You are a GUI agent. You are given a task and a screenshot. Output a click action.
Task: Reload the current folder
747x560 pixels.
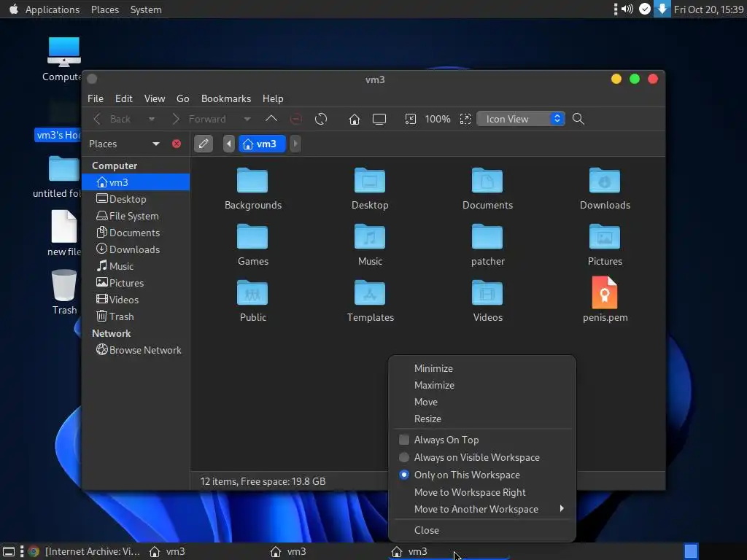tap(321, 119)
